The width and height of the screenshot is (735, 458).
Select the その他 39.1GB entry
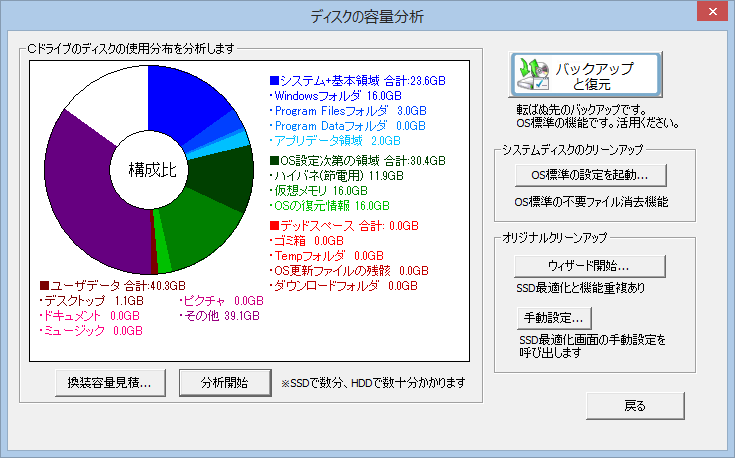(218, 315)
